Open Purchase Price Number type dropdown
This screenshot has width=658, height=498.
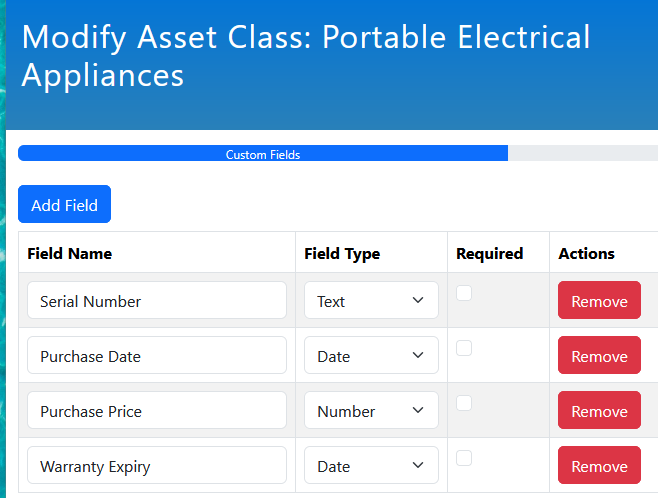371,411
